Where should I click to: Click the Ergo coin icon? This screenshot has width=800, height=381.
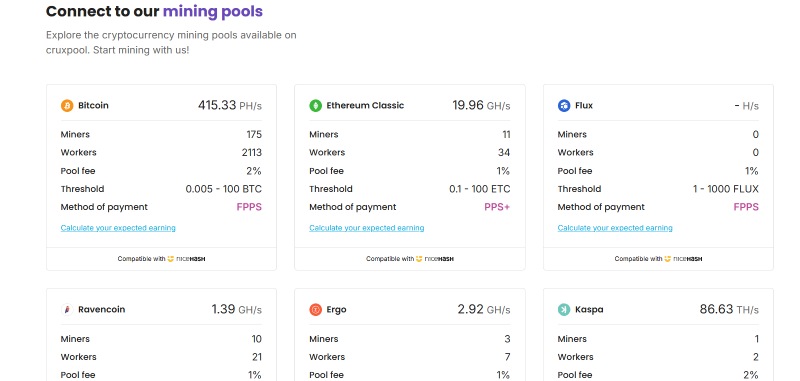(x=315, y=310)
